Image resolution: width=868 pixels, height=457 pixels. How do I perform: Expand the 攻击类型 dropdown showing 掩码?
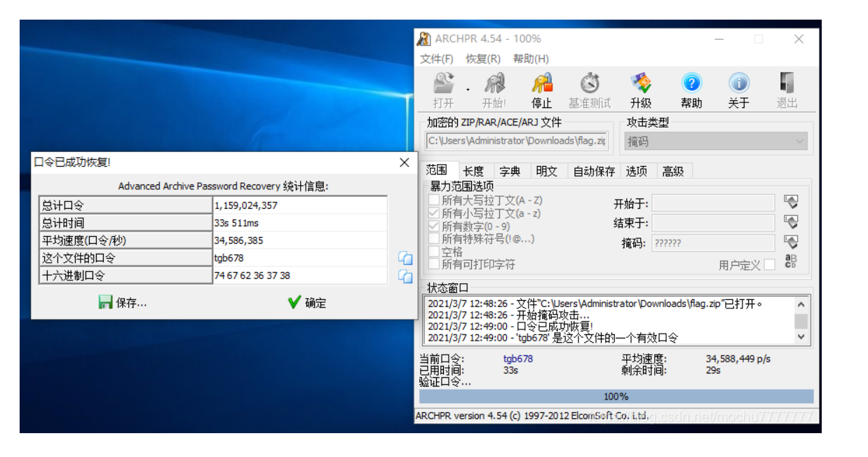[x=716, y=142]
